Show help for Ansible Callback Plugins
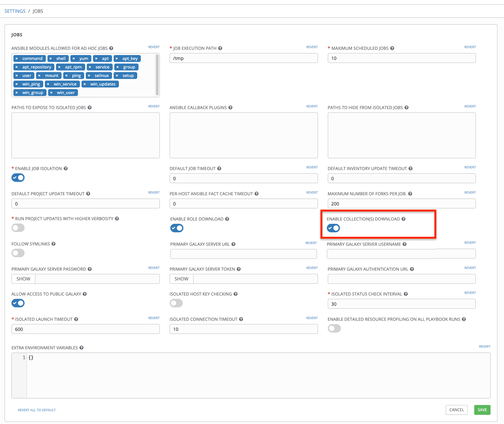Screen dimensions: 504x424 (x=231, y=107)
